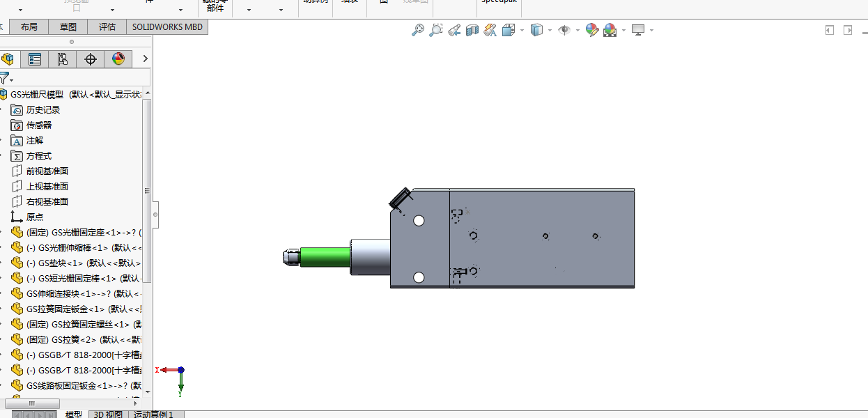
Task: Click the View Orientation cube icon
Action: [x=508, y=30]
